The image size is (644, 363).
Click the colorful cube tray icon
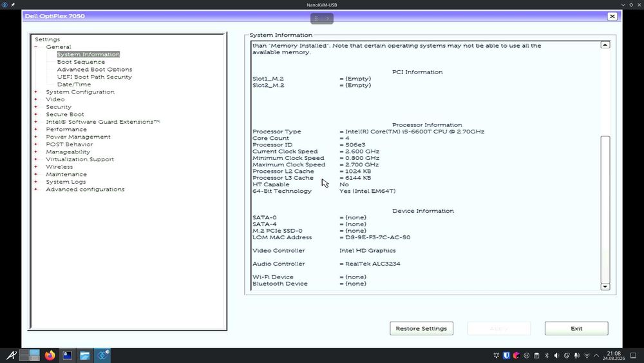tap(516, 356)
